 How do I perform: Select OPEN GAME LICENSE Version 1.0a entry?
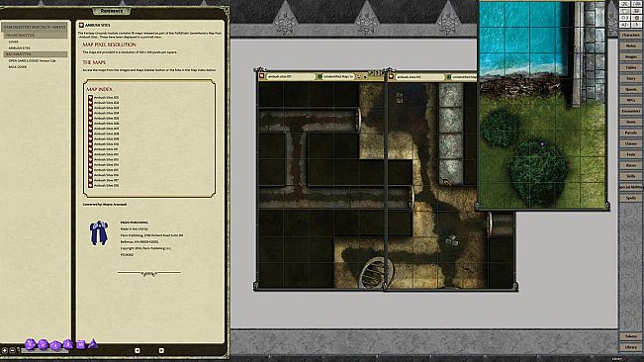pyautogui.click(x=32, y=60)
